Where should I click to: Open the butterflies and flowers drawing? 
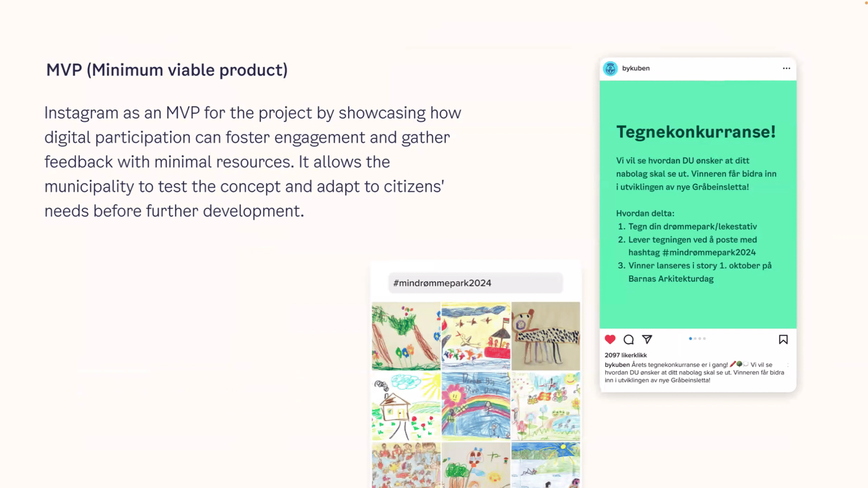546,405
